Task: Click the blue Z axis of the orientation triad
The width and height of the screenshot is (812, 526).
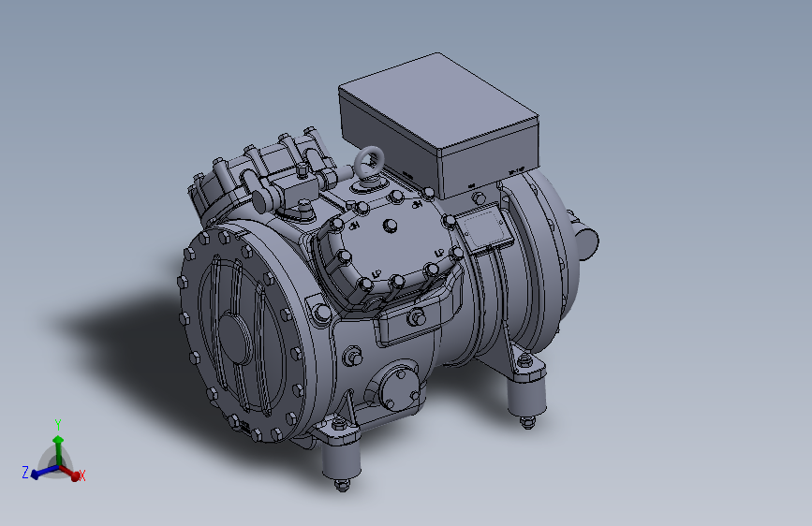Action: [x=45, y=472]
